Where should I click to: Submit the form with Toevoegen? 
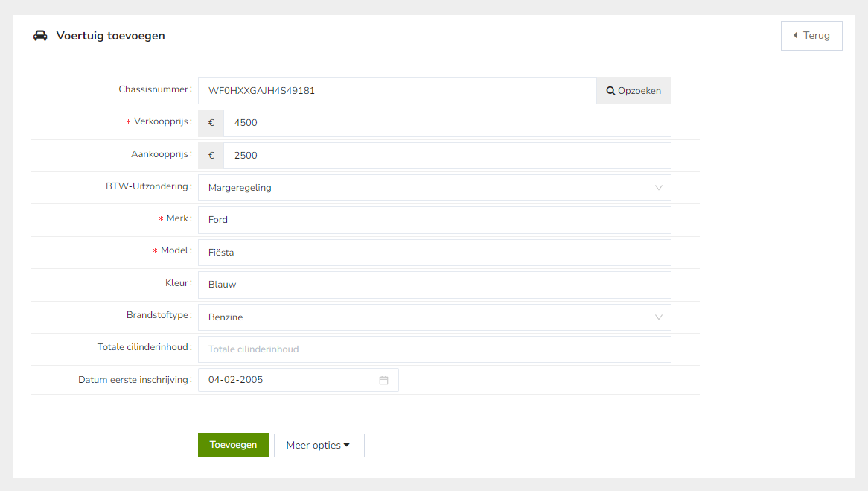tap(233, 445)
